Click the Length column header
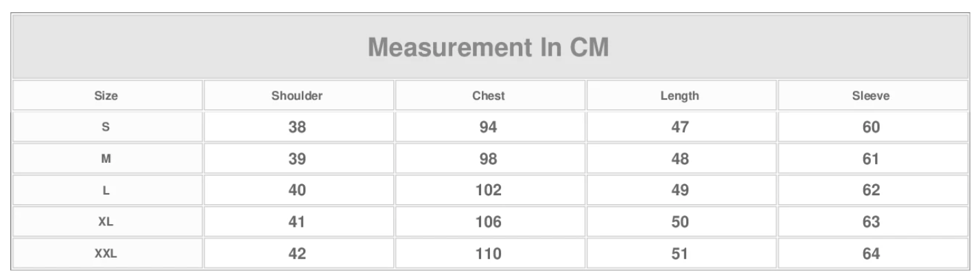This screenshot has width=980, height=275. [679, 96]
